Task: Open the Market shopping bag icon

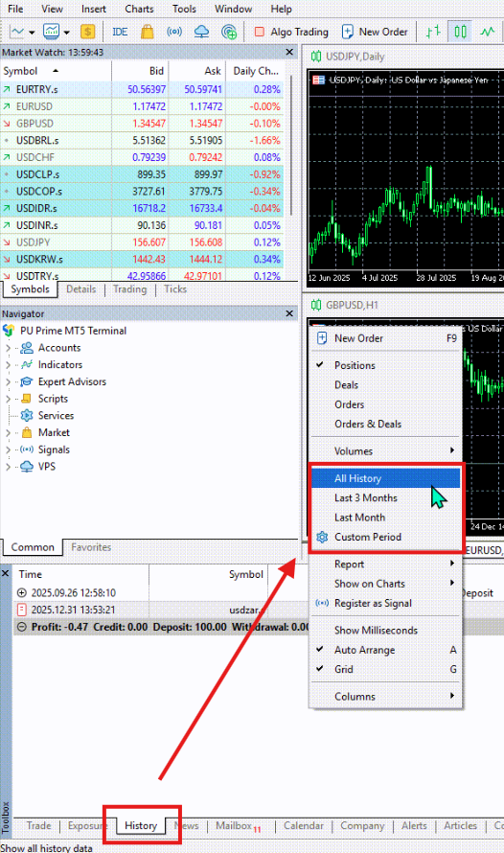Action: coord(147,32)
